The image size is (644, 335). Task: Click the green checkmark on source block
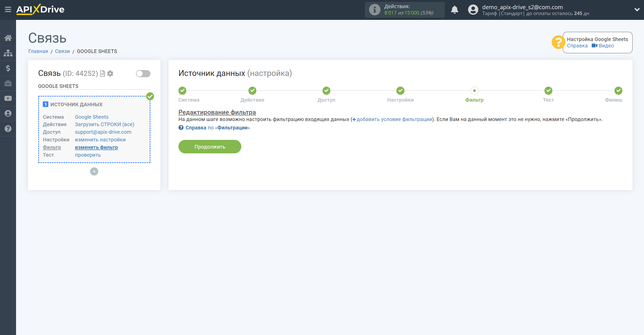pyautogui.click(x=150, y=96)
